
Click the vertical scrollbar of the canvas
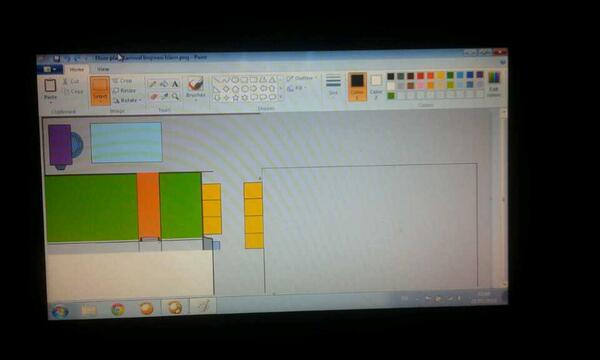tap(504, 198)
